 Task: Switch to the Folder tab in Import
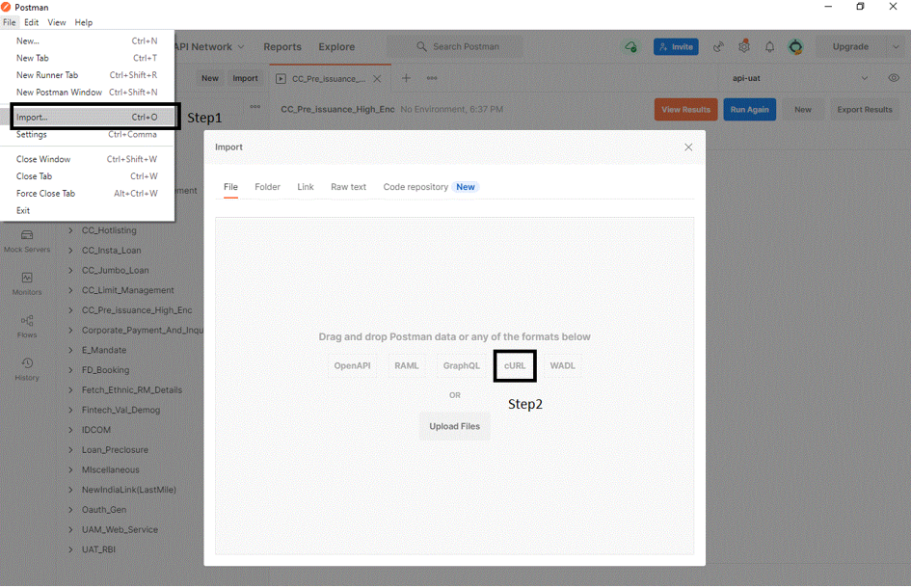click(267, 187)
